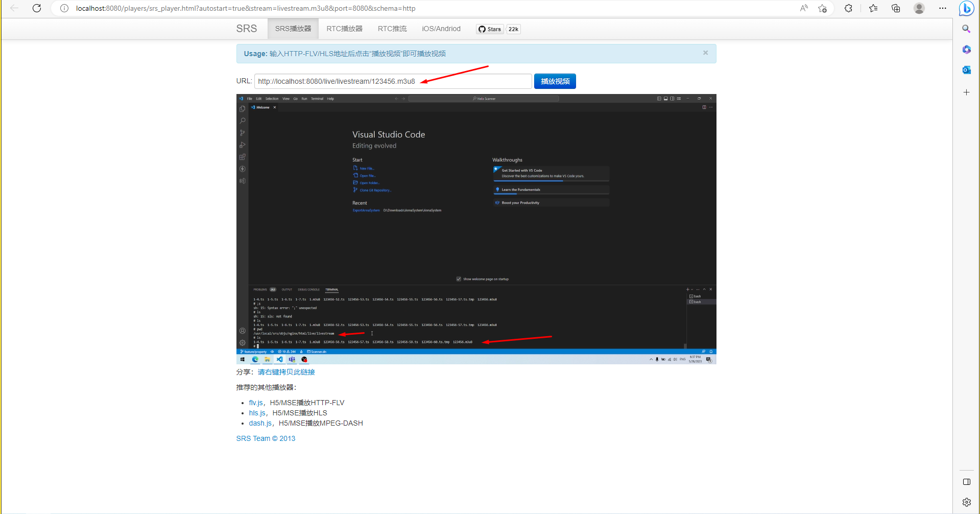Open the Favorites list icon in toolbar
The image size is (980, 514).
click(873, 8)
